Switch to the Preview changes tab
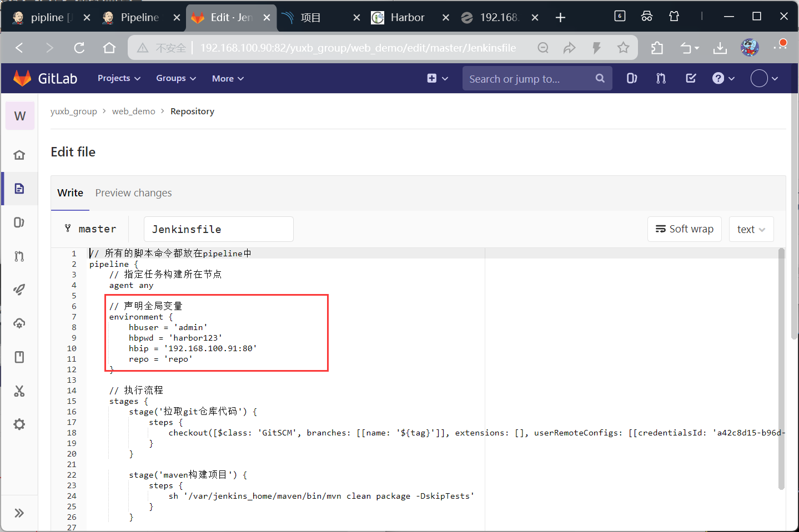Viewport: 799px width, 532px height. point(133,192)
